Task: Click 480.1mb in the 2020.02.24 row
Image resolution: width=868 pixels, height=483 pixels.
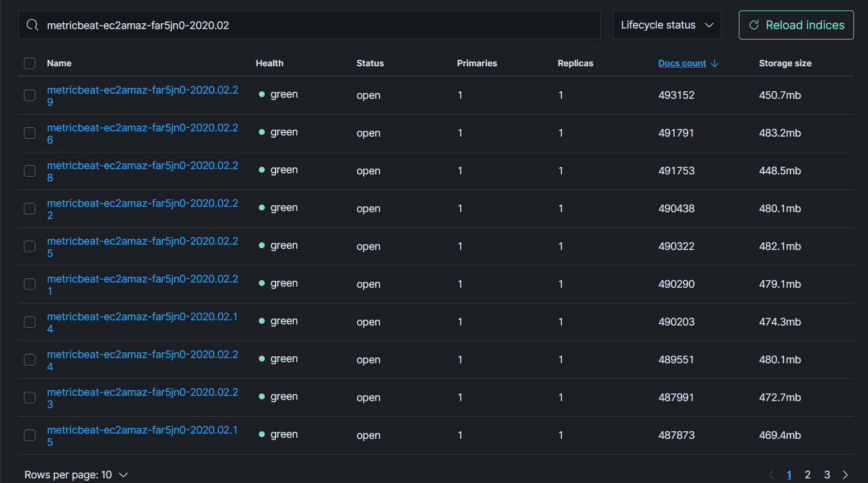Action: (780, 360)
